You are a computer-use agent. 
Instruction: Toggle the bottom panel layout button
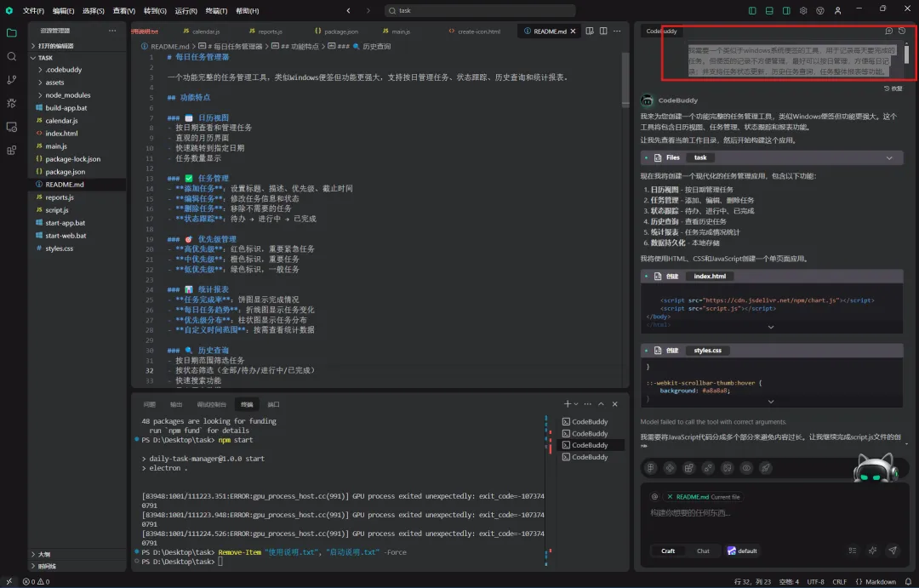click(x=769, y=10)
